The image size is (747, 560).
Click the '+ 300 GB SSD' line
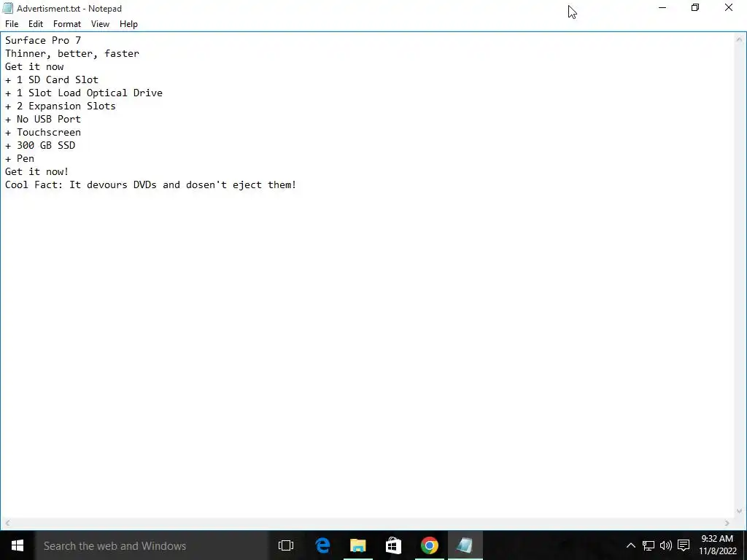(x=40, y=145)
